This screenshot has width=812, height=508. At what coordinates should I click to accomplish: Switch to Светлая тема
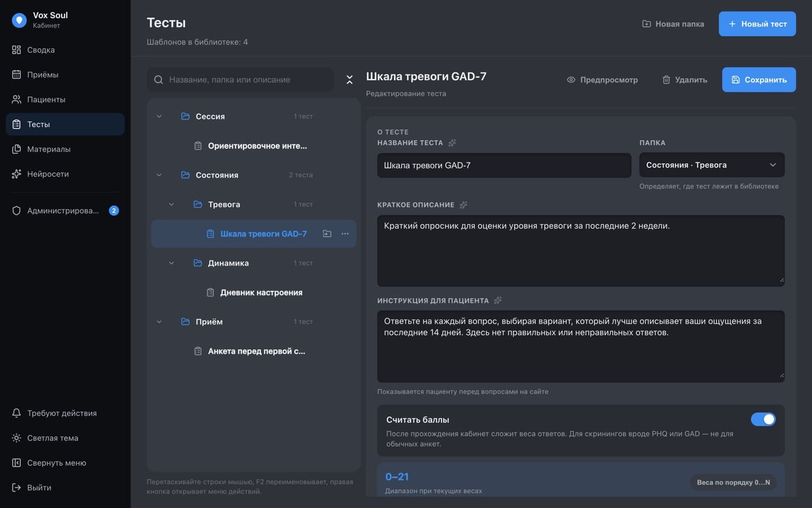click(65, 438)
